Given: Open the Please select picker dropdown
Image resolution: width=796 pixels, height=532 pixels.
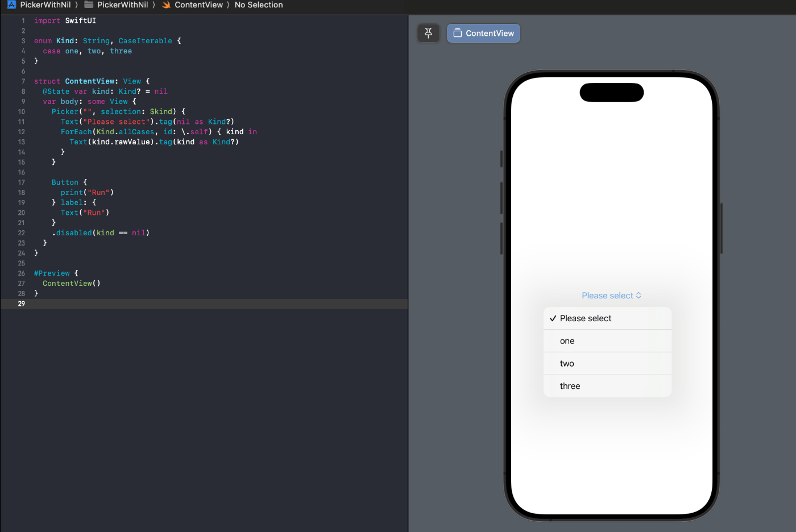Looking at the screenshot, I should [x=611, y=296].
